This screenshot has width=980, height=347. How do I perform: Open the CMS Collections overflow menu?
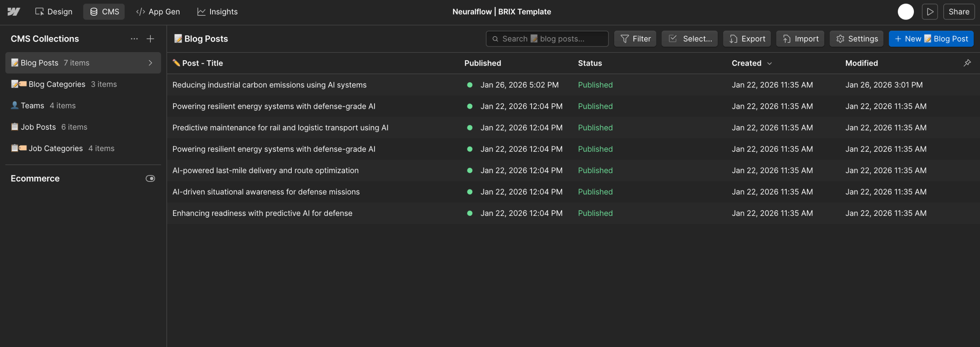tap(134, 38)
